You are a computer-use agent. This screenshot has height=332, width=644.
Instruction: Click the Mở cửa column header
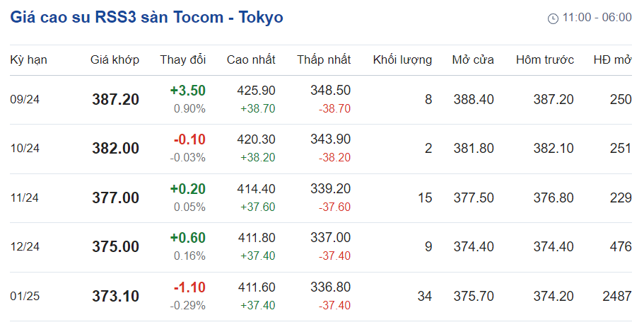tap(473, 59)
